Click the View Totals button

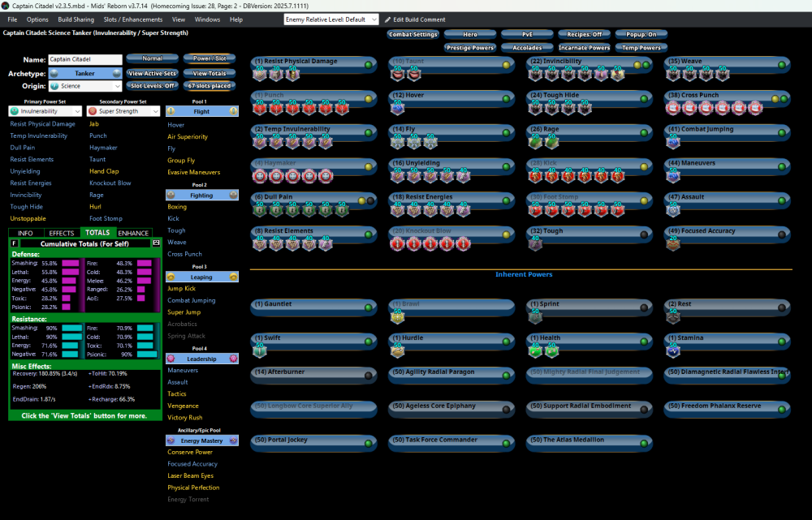[x=209, y=73]
